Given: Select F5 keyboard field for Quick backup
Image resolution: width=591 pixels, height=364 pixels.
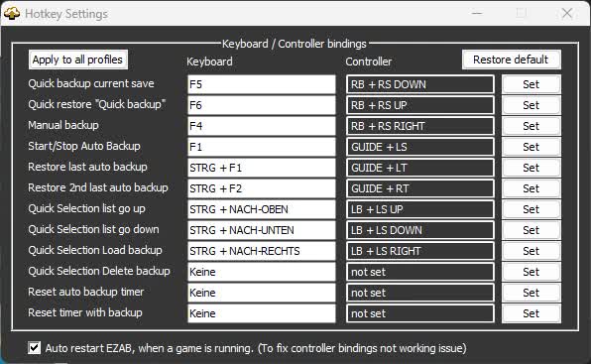Looking at the screenshot, I should (x=262, y=84).
